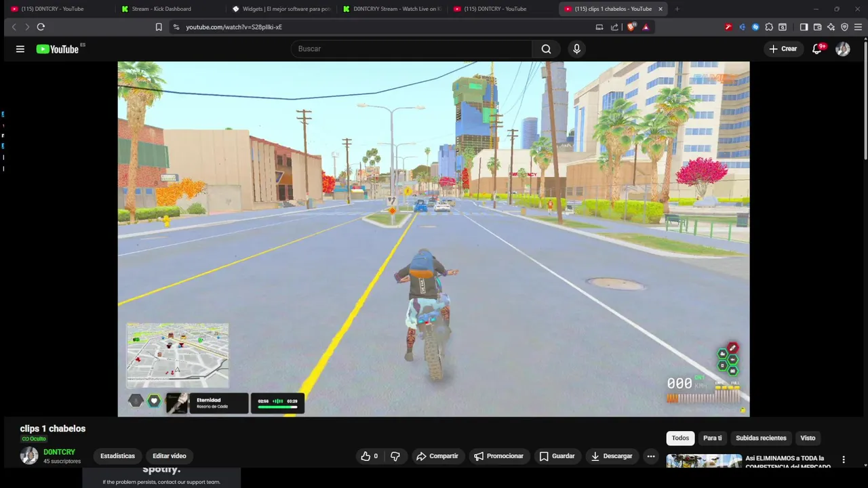
Task: Install or cast using screen icon in address bar
Action: [599, 27]
